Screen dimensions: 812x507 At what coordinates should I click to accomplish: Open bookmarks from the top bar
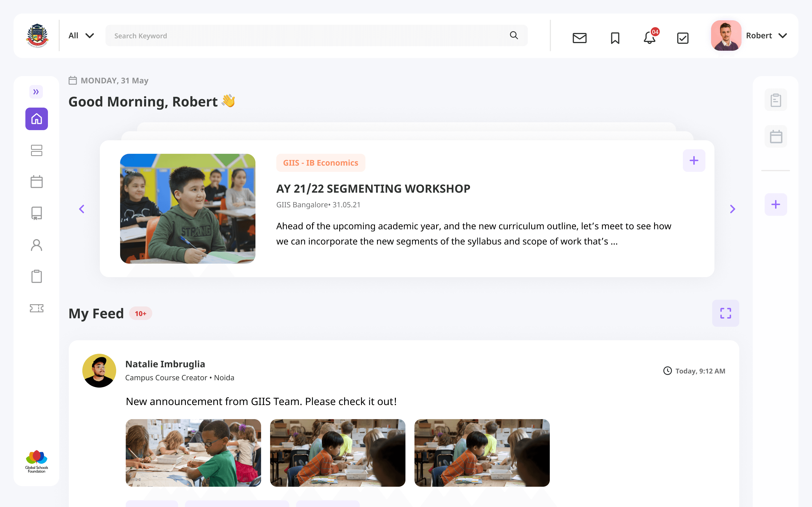pyautogui.click(x=615, y=37)
